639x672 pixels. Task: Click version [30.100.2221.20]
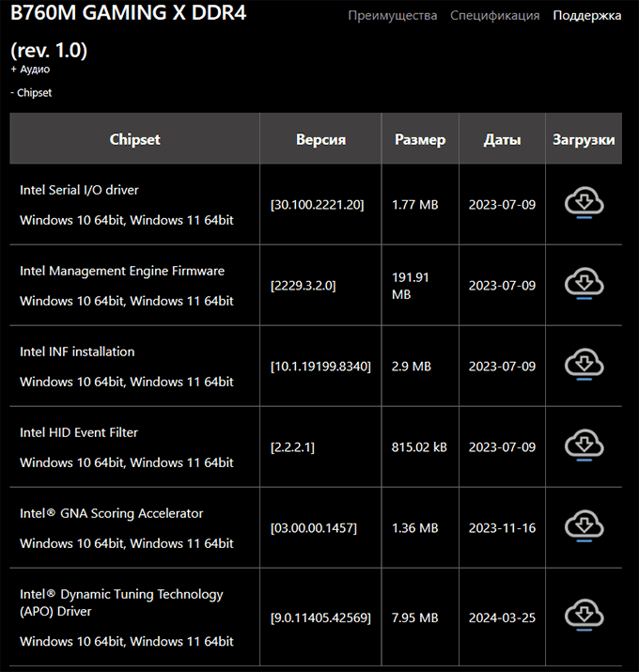click(x=317, y=205)
